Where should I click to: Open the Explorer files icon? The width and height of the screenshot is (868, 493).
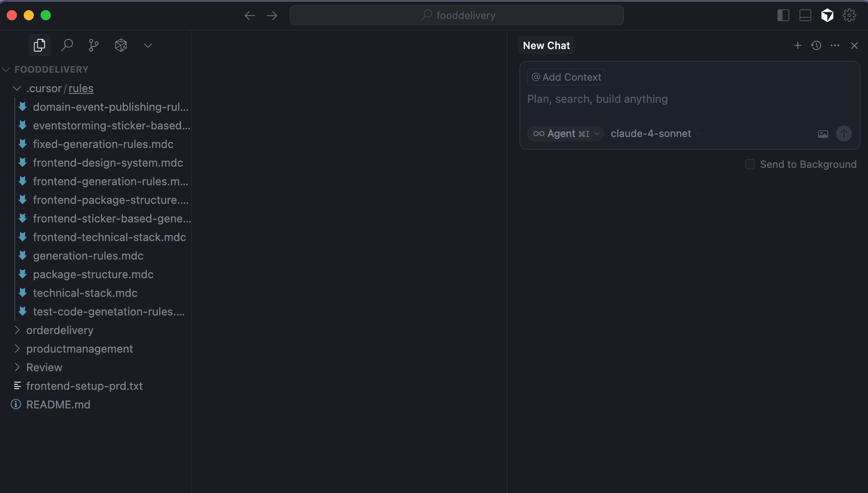pyautogui.click(x=39, y=45)
